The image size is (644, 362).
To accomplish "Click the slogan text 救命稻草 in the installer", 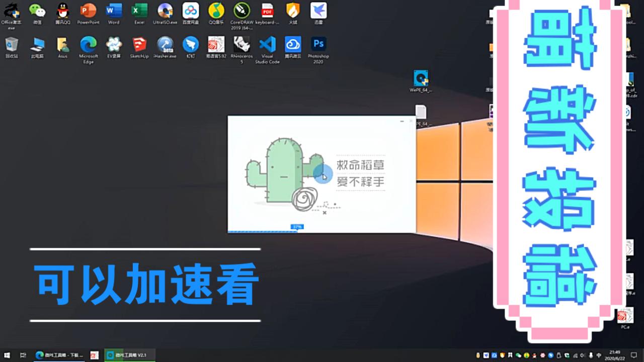I will click(x=361, y=165).
